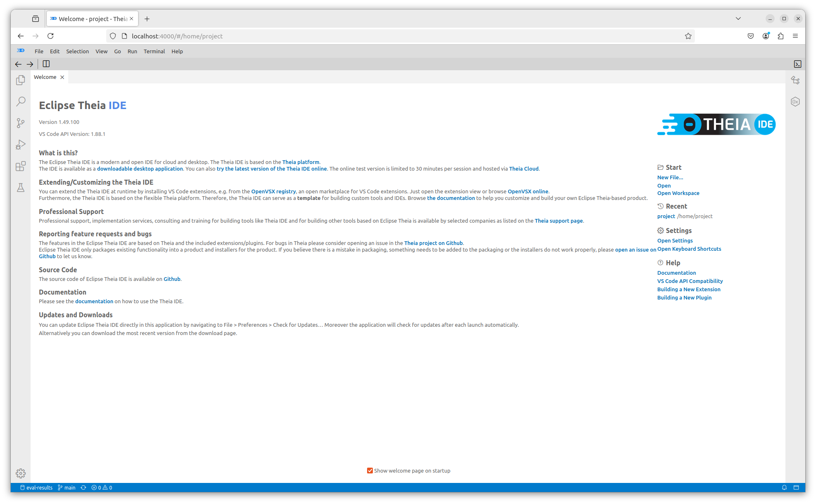Click the Theia platform link

(301, 162)
